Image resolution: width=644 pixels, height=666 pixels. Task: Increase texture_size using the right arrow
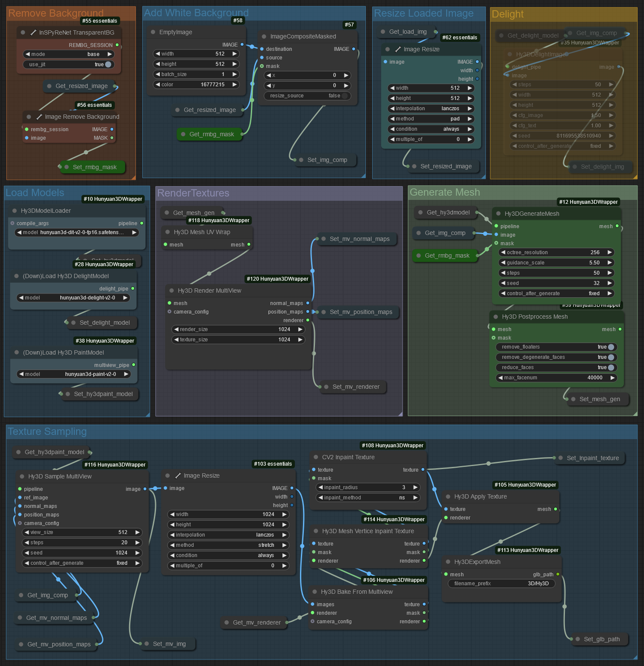[300, 340]
